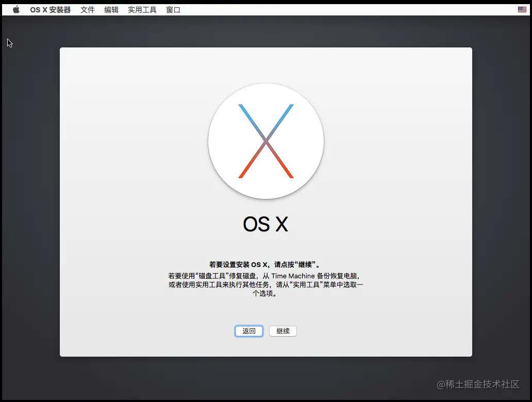Open the 窗口 menu
This screenshot has width=532, height=402.
[173, 9]
